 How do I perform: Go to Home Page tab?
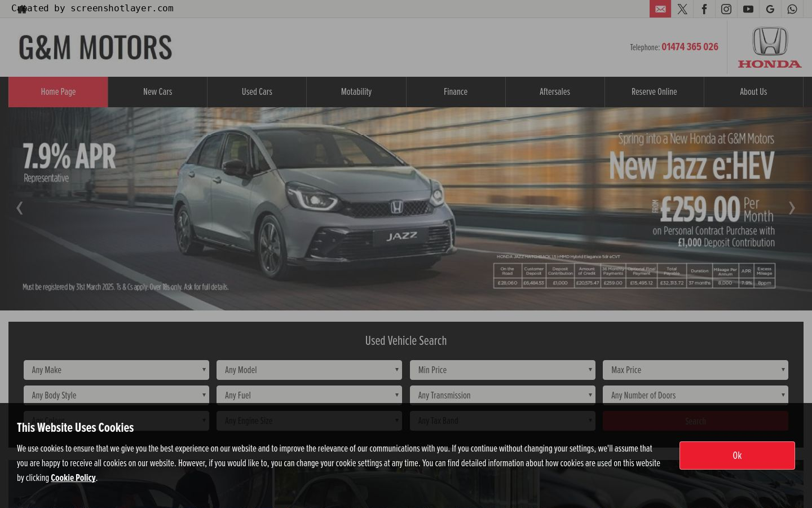click(x=58, y=92)
